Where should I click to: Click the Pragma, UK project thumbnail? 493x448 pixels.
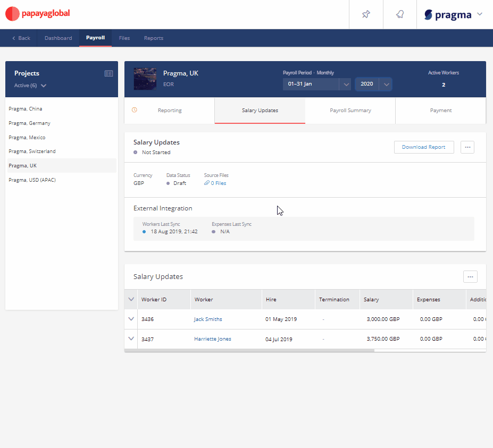click(145, 79)
